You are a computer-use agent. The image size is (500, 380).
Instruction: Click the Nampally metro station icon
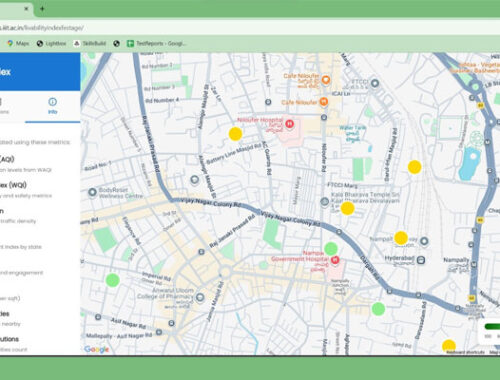point(474,265)
